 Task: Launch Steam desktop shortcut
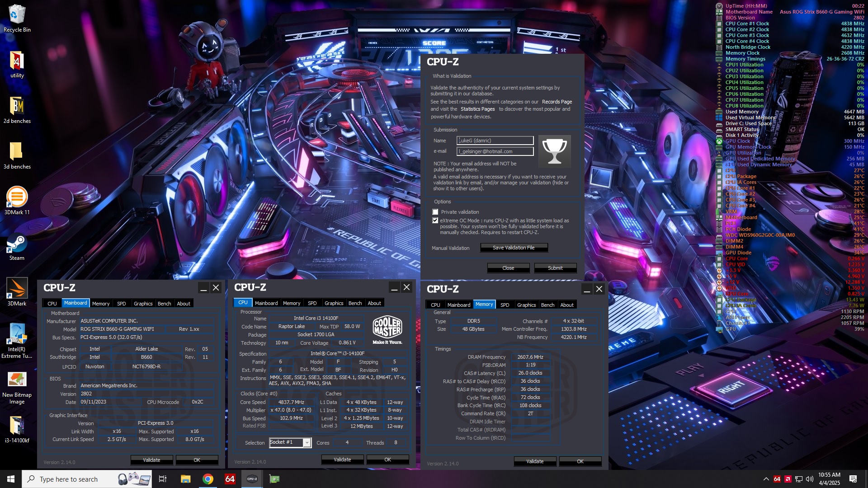17,247
